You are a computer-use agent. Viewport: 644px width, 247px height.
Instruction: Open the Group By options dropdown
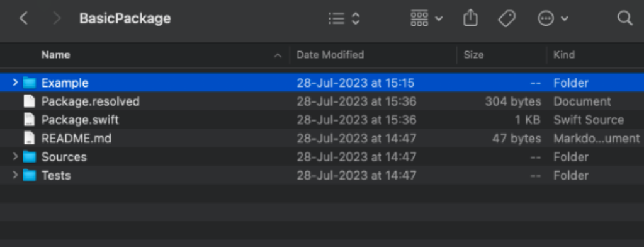(427, 18)
